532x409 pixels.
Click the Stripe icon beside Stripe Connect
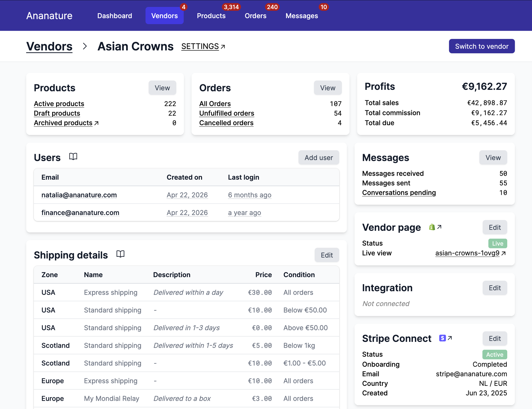(442, 338)
